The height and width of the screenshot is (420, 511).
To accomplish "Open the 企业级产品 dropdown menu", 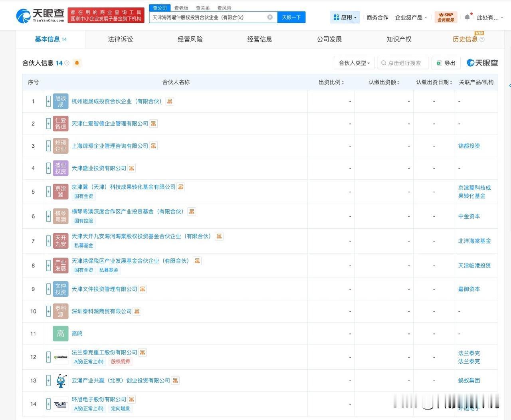I will click(411, 18).
